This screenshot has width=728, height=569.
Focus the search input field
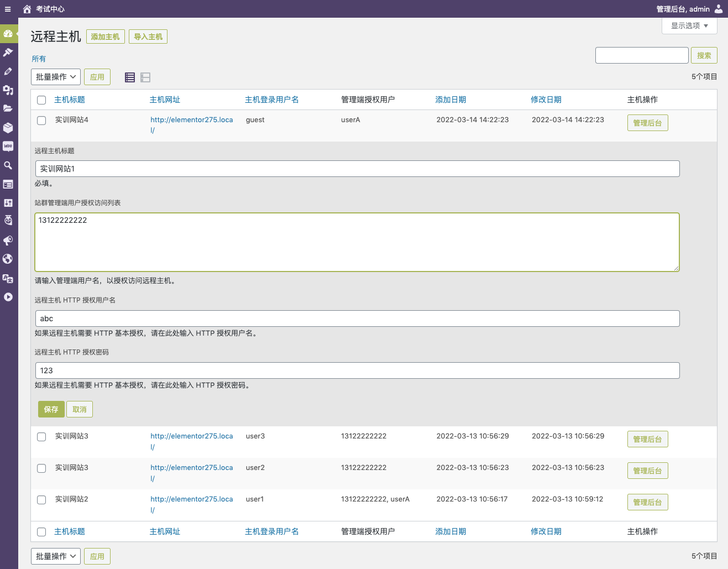pos(642,55)
